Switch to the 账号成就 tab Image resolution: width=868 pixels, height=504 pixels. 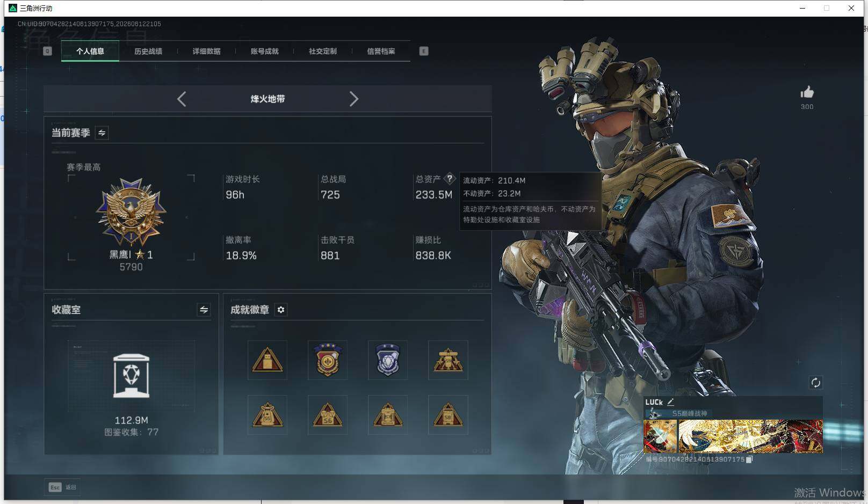point(264,52)
